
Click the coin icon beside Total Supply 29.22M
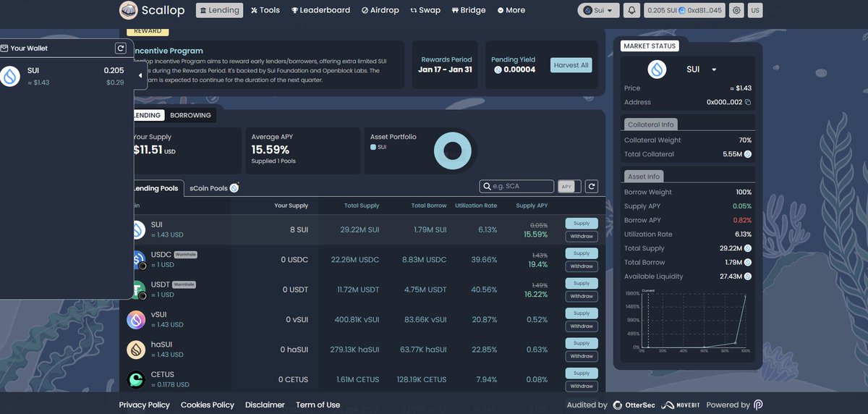pos(748,248)
